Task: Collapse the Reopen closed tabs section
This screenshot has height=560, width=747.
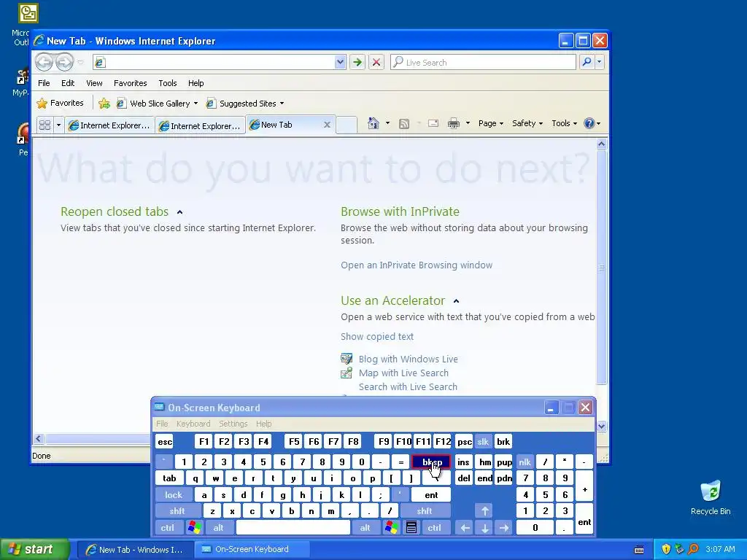Action: coord(179,212)
